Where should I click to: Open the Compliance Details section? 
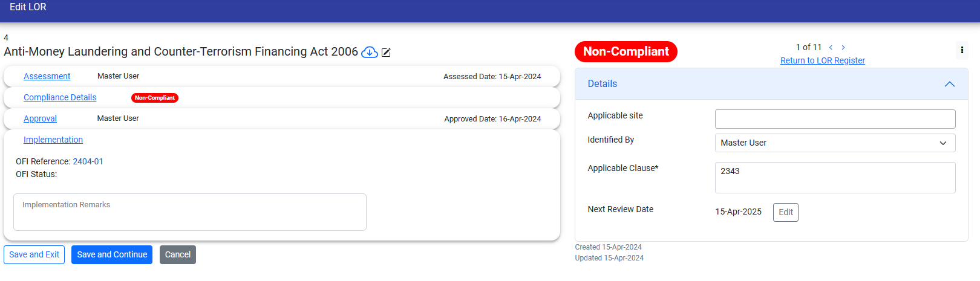pyautogui.click(x=60, y=97)
